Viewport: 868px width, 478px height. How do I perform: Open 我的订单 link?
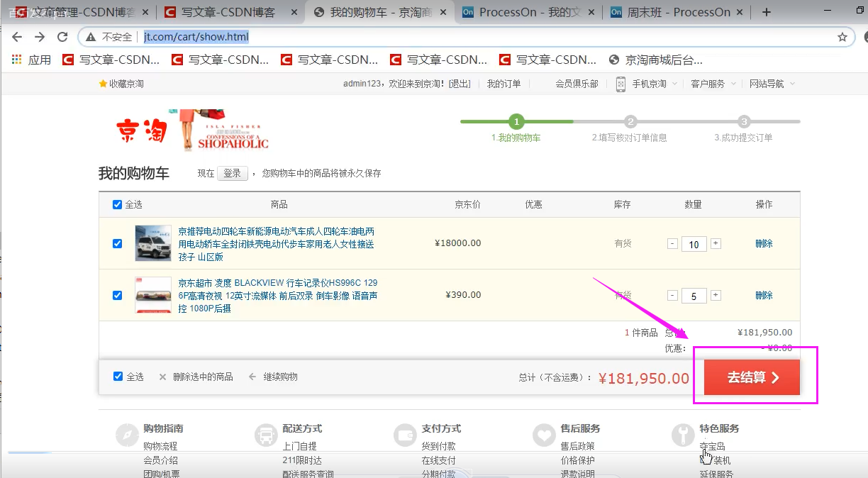(x=503, y=84)
